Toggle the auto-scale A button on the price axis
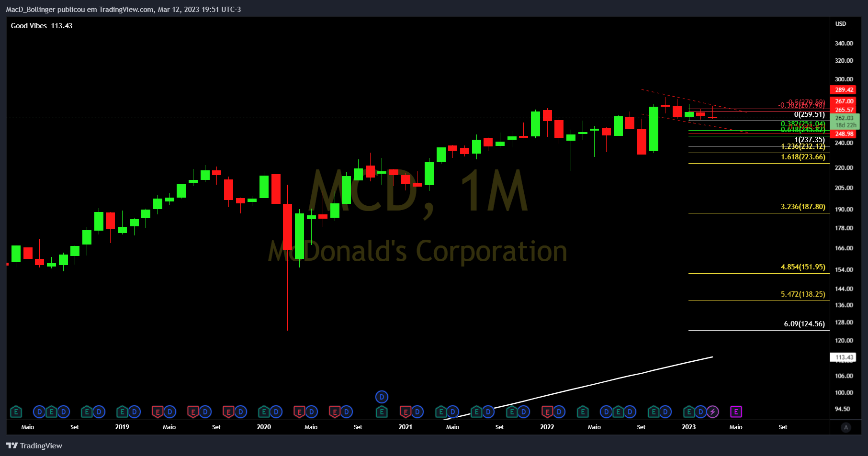The height and width of the screenshot is (456, 868). tap(846, 427)
